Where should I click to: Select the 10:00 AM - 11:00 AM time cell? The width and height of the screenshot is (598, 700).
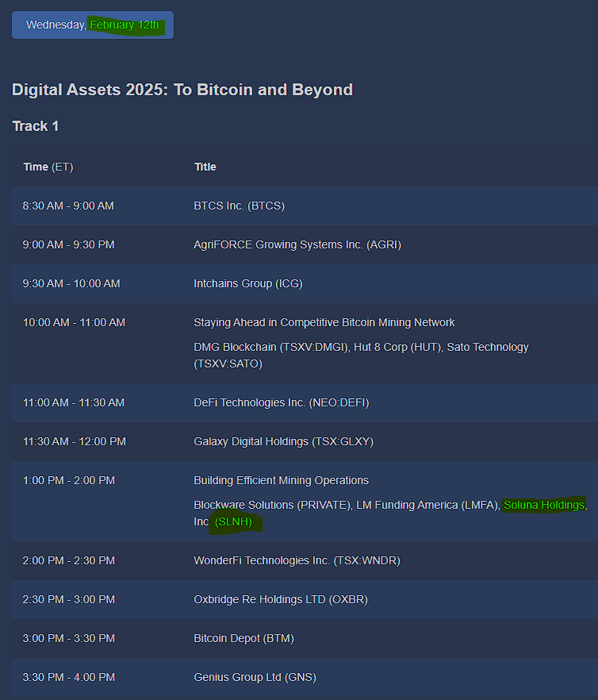click(x=74, y=322)
